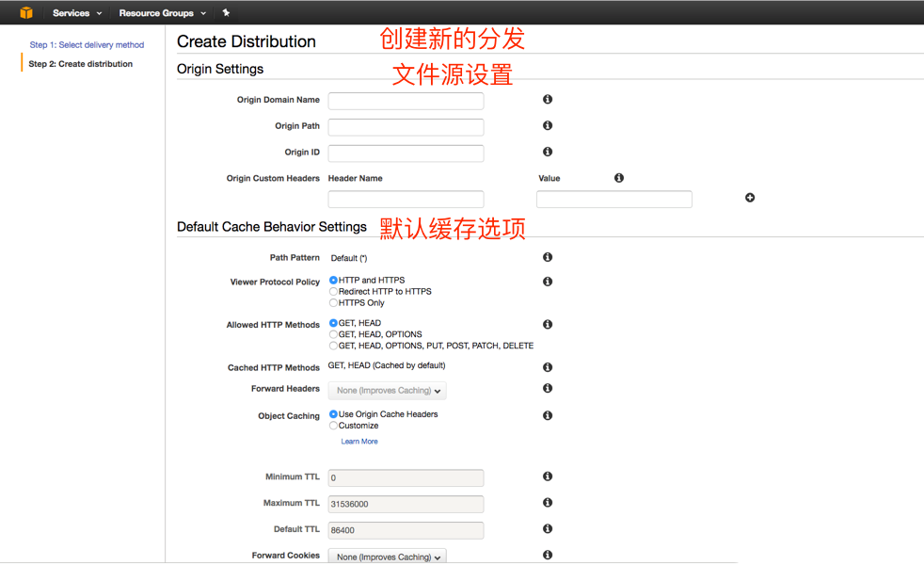The width and height of the screenshot is (924, 565).
Task: Open info icon for Default TTL
Action: 548,528
